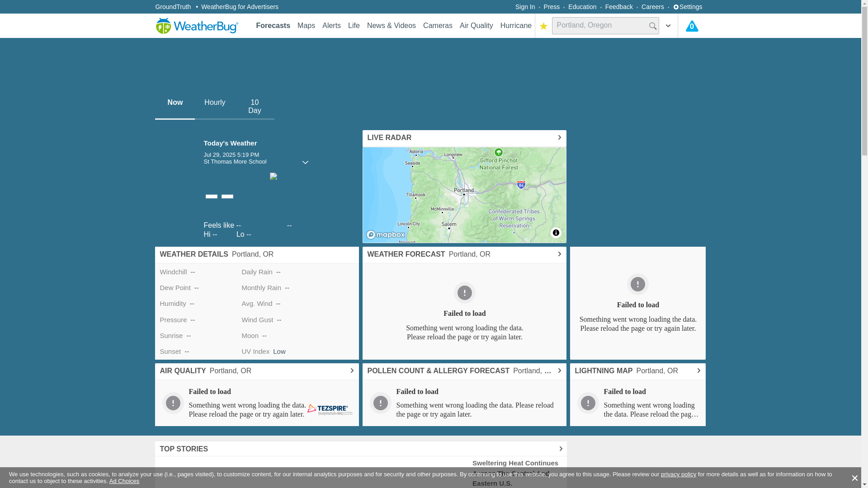Switch to the 10 Day tab
This screenshot has width=868, height=488.
click(x=255, y=107)
